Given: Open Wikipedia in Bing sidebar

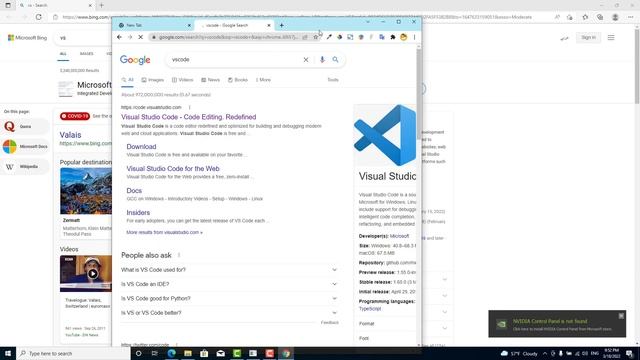Looking at the screenshot, I should (25, 167).
